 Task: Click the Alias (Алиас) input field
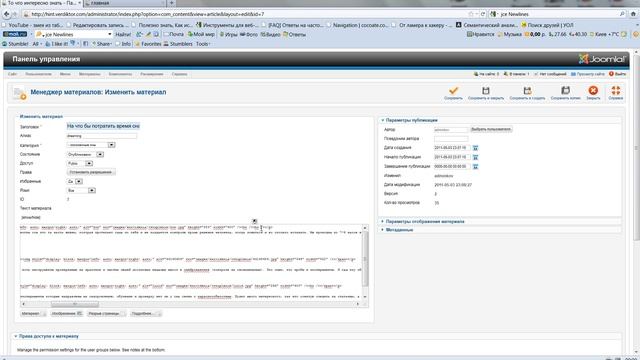102,136
